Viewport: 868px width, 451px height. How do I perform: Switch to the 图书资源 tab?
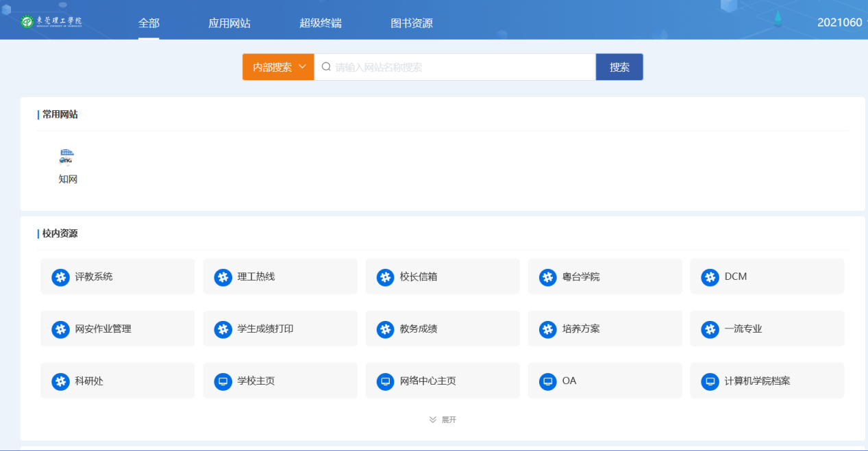pos(412,23)
